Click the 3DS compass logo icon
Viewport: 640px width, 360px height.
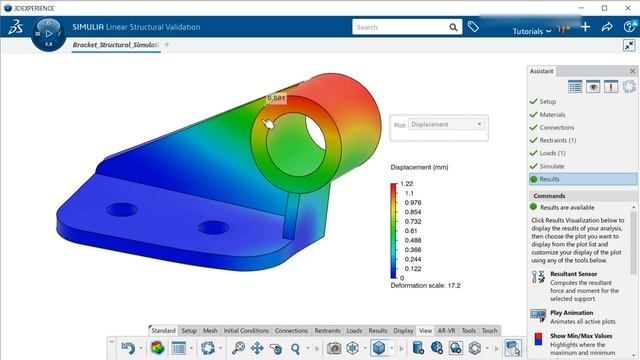(x=15, y=27)
